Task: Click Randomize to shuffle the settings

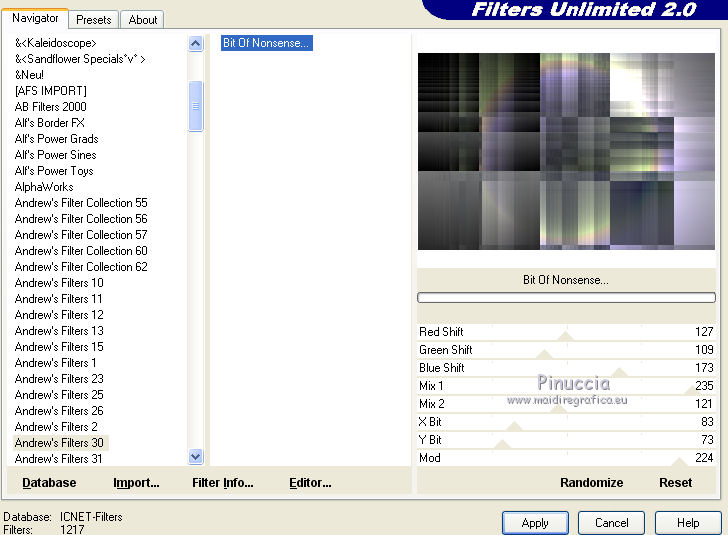Action: pos(592,483)
